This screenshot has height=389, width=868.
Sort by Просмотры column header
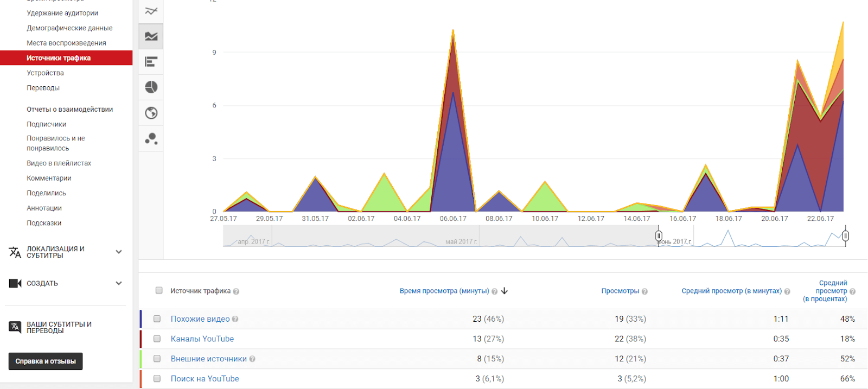click(x=620, y=291)
